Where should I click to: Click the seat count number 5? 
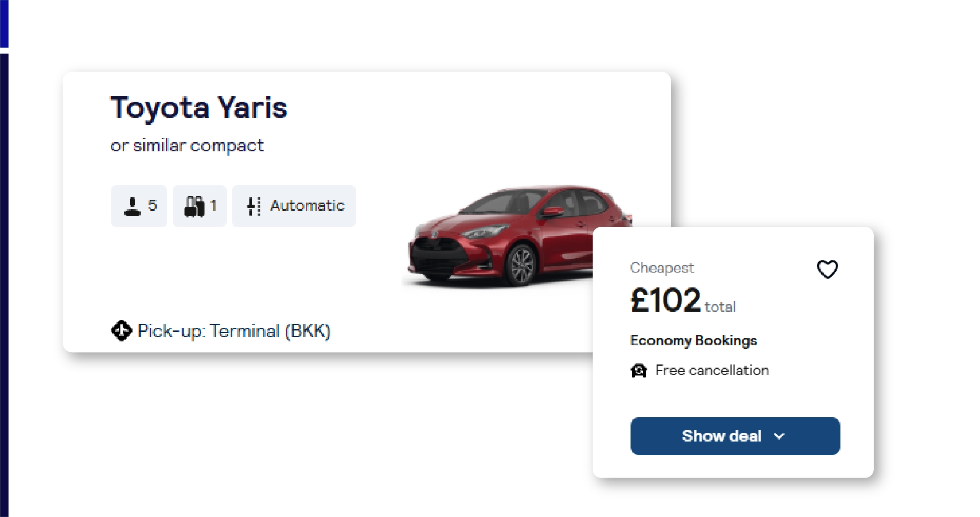tap(152, 205)
